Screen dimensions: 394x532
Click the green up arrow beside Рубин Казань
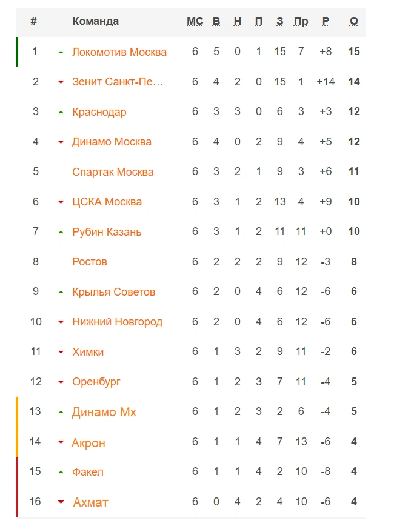[x=61, y=233]
